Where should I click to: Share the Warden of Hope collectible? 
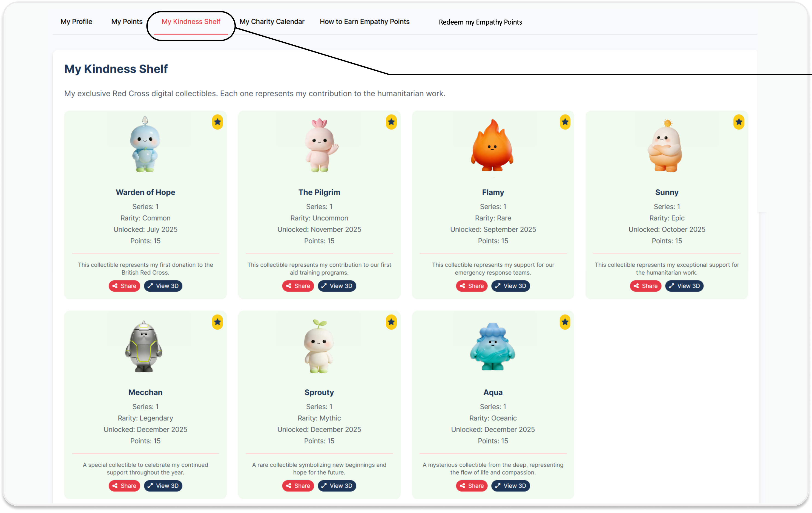tap(124, 286)
